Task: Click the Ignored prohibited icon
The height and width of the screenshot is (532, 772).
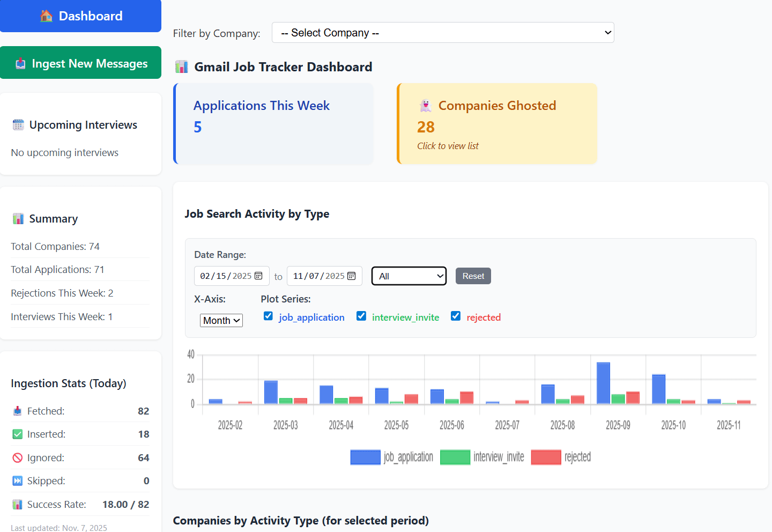Action: [17, 458]
